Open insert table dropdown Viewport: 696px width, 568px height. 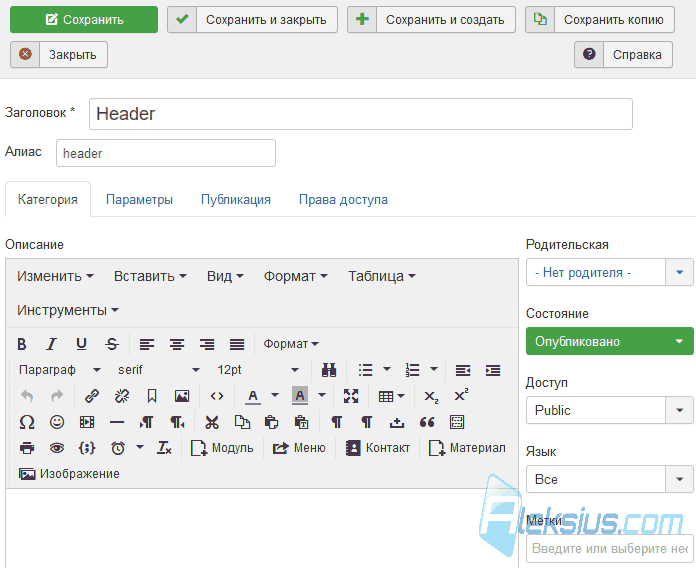[x=391, y=396]
